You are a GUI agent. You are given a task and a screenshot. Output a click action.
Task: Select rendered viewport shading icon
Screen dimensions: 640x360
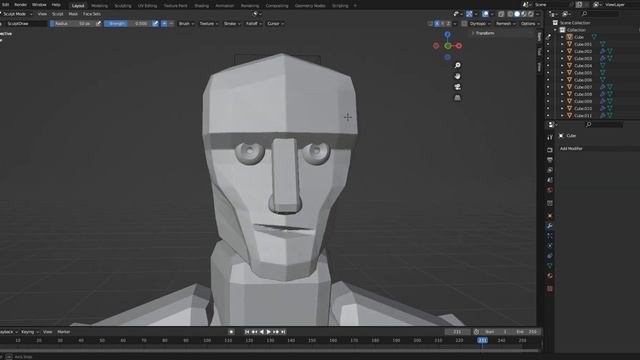pyautogui.click(x=531, y=14)
